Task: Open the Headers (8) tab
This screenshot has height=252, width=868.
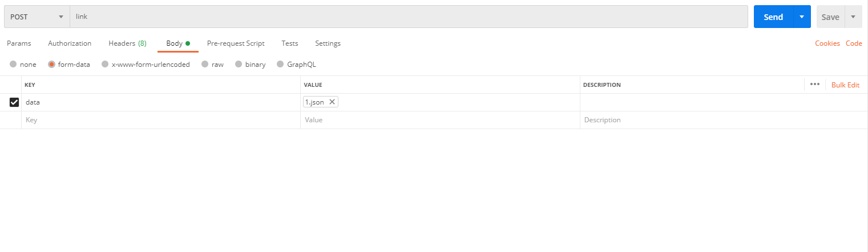Action: click(127, 43)
